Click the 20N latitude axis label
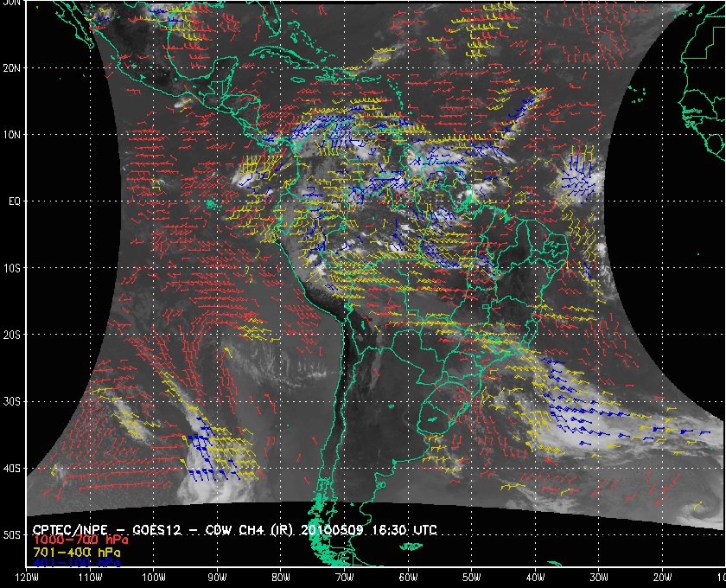Screen dimensions: 726x588 tap(12, 68)
